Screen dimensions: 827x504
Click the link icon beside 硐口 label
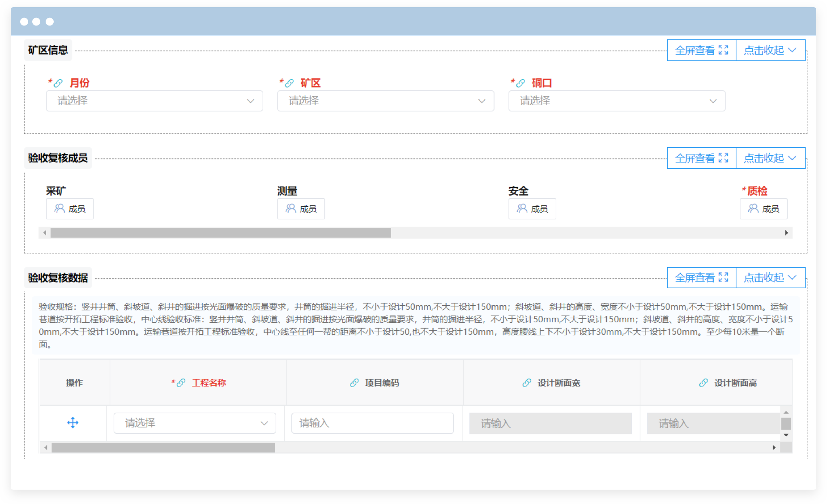520,83
